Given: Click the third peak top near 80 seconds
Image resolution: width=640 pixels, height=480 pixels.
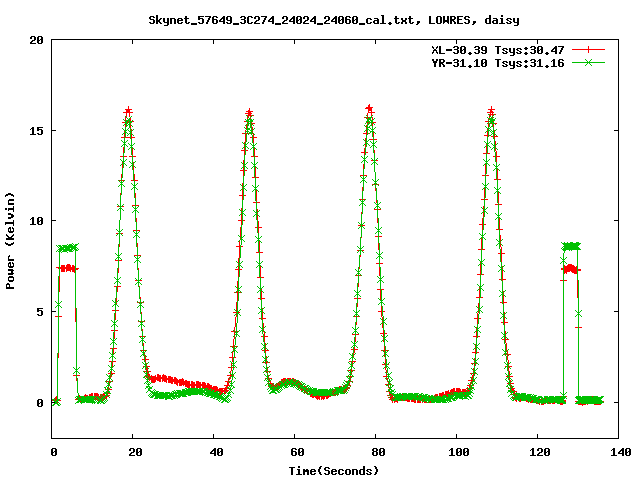Looking at the screenshot, I should 369,109.
